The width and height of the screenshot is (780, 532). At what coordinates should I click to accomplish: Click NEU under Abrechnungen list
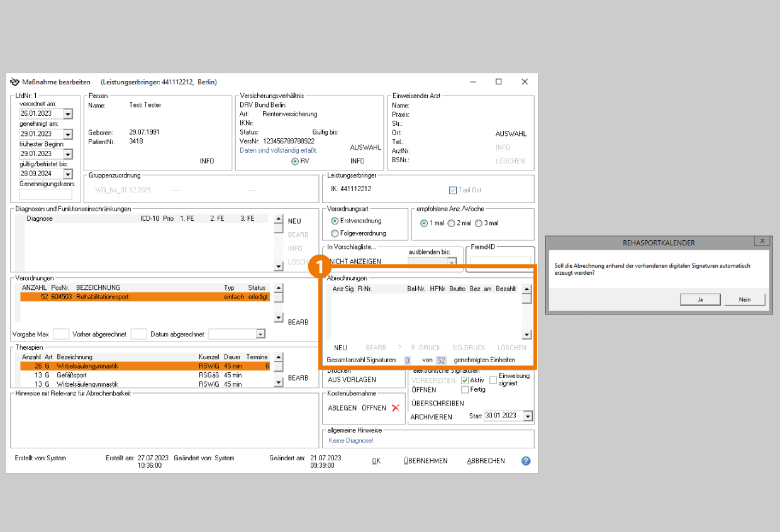click(340, 348)
